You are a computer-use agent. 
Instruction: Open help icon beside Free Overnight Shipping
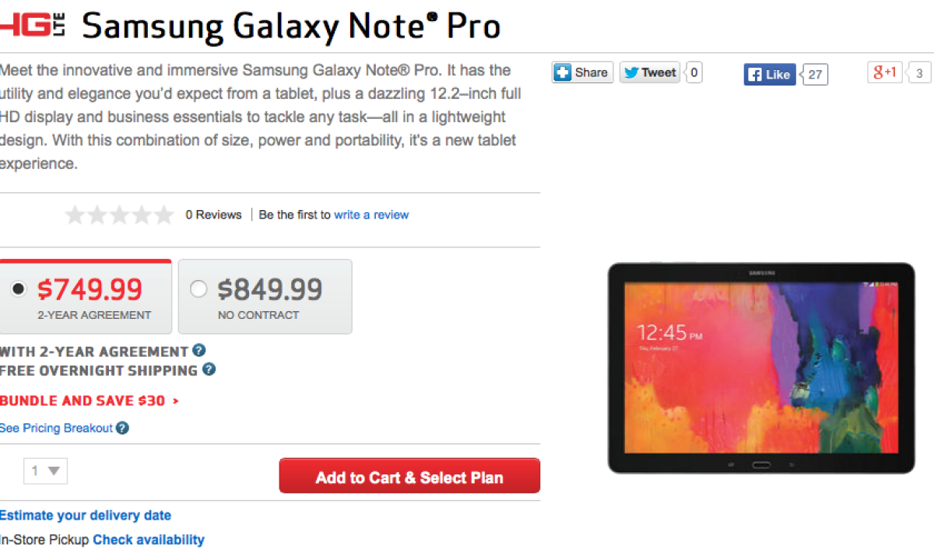(x=209, y=369)
